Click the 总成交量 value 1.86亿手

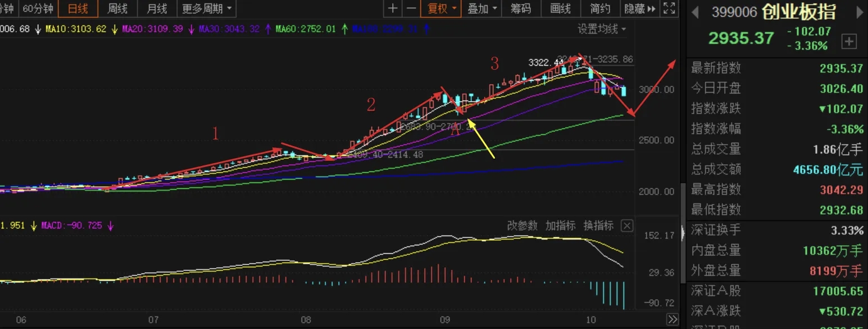839,149
